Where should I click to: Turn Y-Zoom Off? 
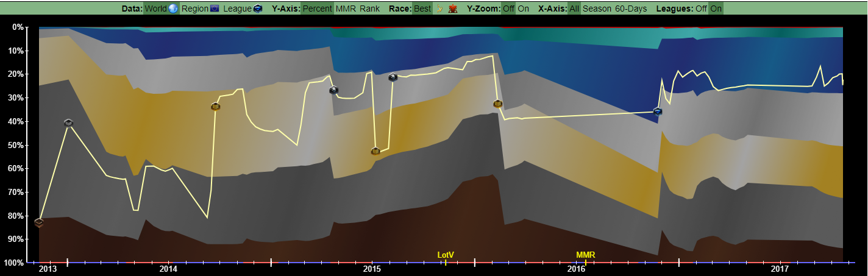tap(508, 9)
